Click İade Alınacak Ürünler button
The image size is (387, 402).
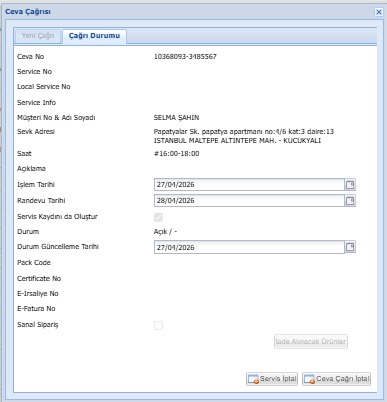point(311,342)
